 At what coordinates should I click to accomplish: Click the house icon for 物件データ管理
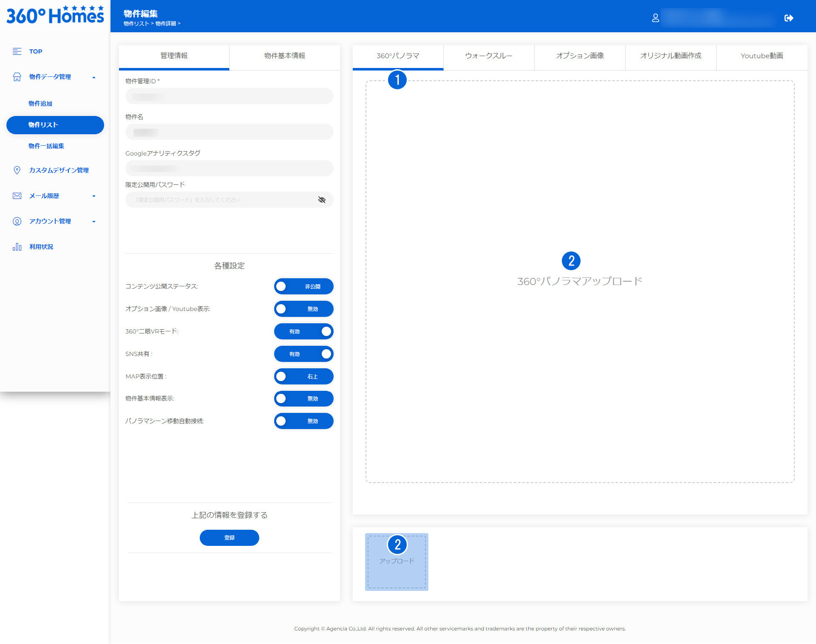pyautogui.click(x=17, y=77)
